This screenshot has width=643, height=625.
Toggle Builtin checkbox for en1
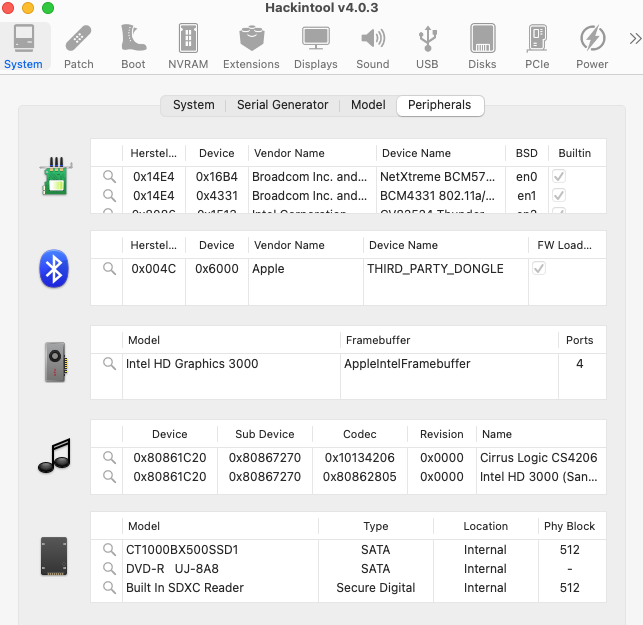(559, 195)
